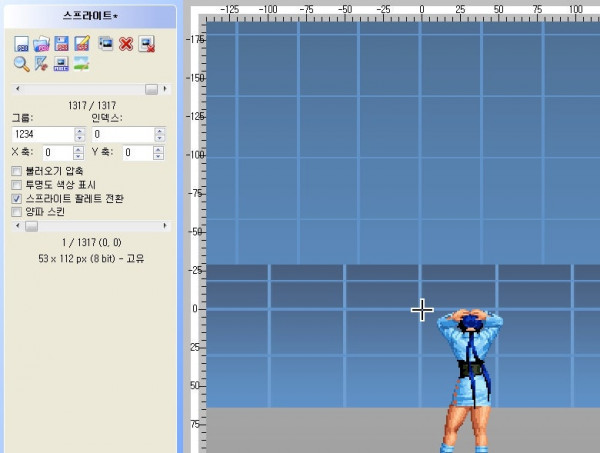
Task: Decrease the 그룹 value with down arrow
Action: click(80, 138)
